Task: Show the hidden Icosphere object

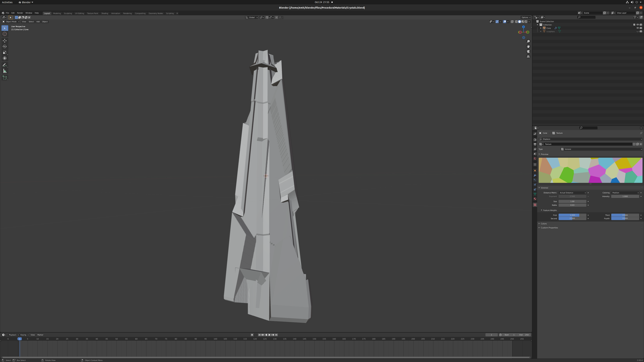Action: pos(637,32)
